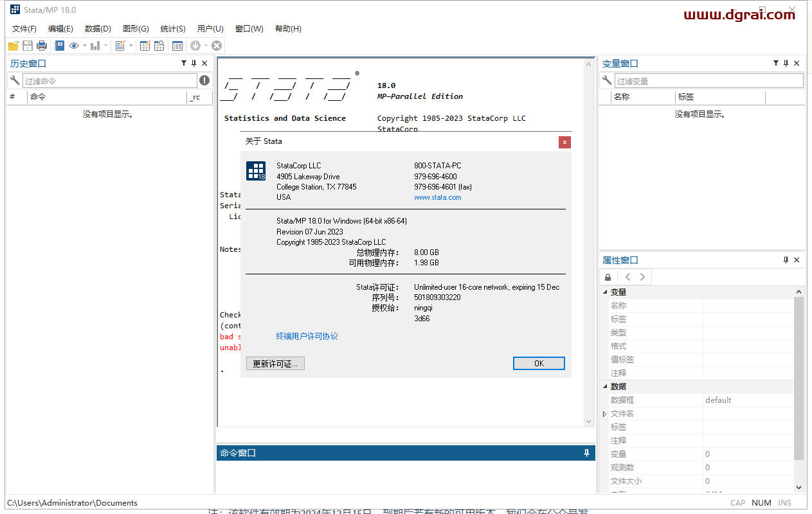
Task: Close the 历史窗口 panel
Action: (204, 63)
